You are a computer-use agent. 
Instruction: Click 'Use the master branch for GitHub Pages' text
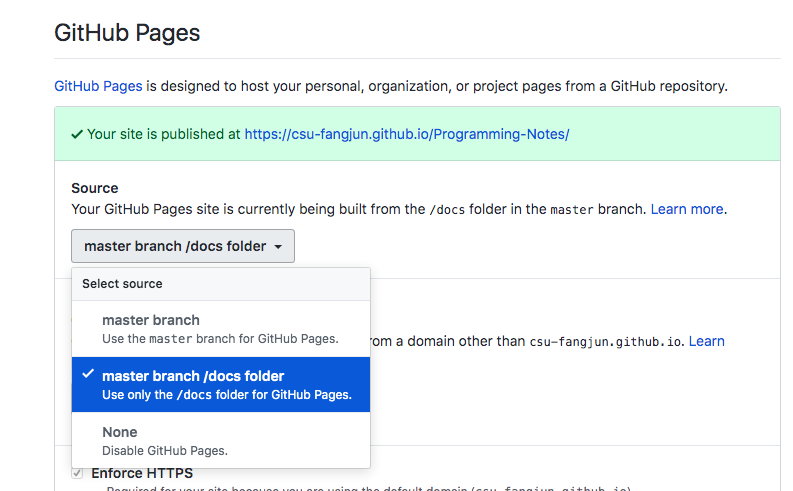coord(221,339)
